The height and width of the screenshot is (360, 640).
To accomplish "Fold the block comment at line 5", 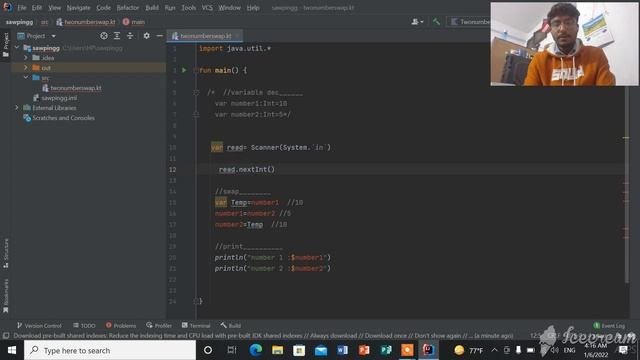I will pos(196,93).
